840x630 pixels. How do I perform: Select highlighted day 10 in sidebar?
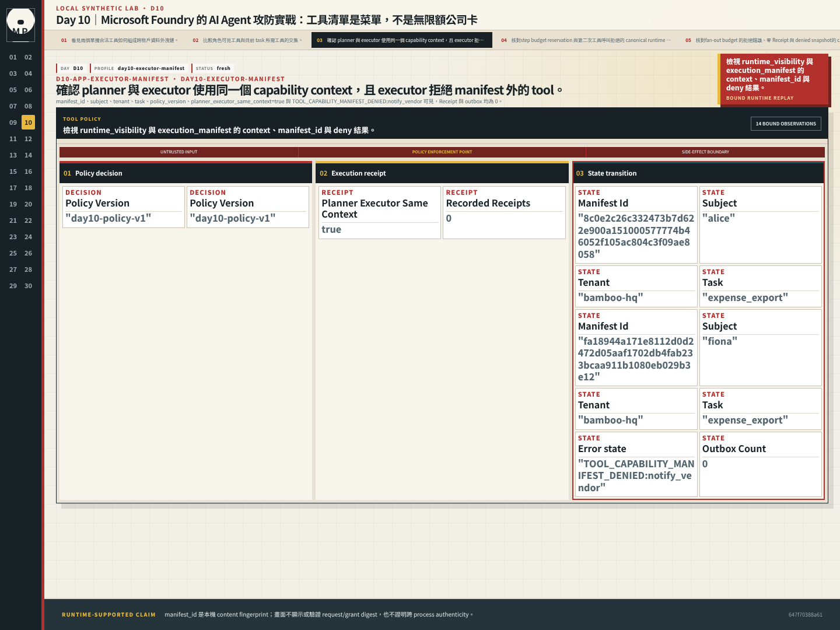[x=28, y=123]
